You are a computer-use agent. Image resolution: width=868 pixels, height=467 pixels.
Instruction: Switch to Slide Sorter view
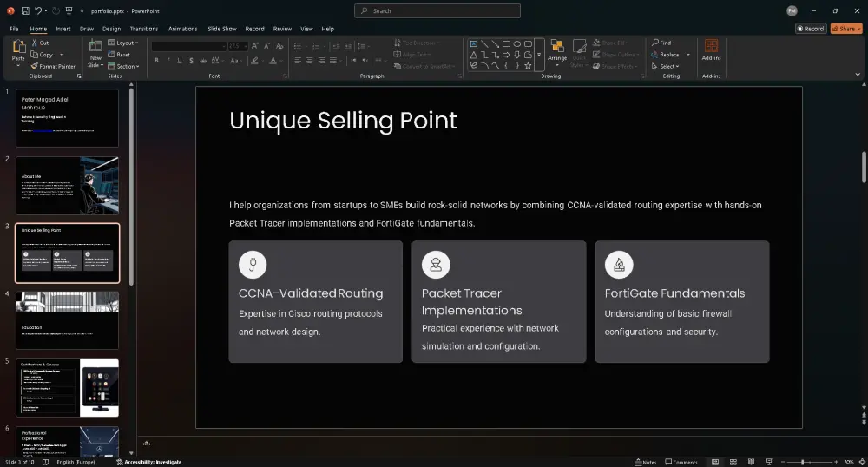click(733, 462)
